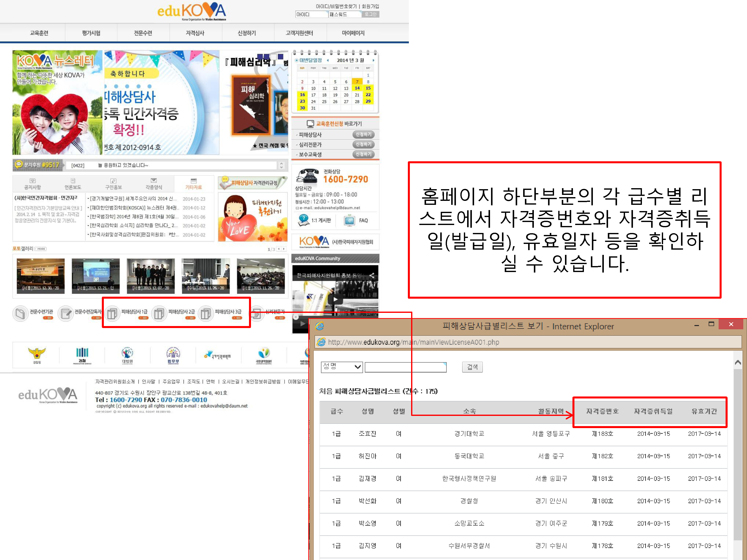Open gallery photo dated 2013.12.07
Screen dimensions: 747x560
click(151, 276)
